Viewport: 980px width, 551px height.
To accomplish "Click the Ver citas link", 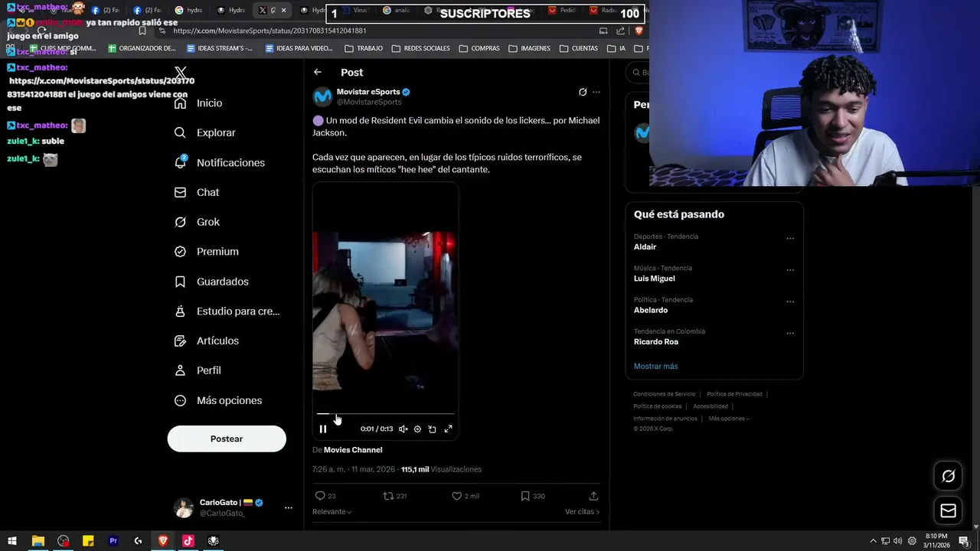I will (x=582, y=512).
